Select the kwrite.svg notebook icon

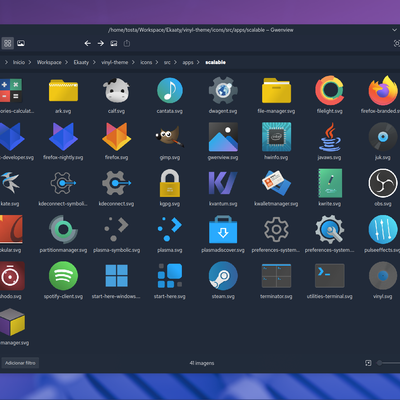[x=330, y=183]
